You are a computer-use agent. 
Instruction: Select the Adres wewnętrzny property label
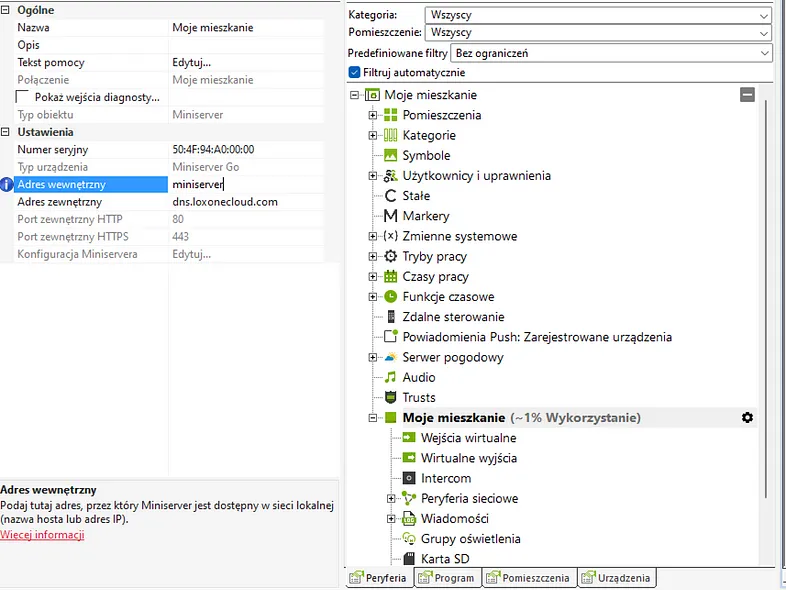point(91,184)
